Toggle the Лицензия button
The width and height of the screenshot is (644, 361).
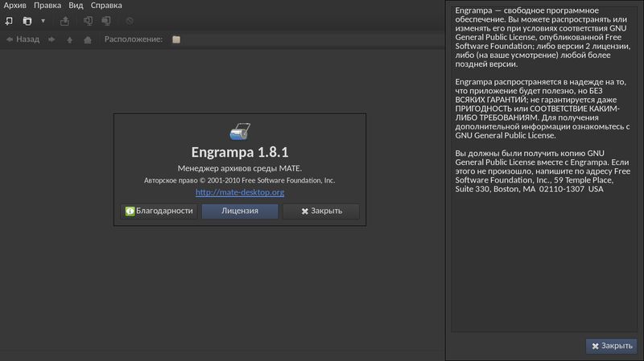click(x=240, y=211)
